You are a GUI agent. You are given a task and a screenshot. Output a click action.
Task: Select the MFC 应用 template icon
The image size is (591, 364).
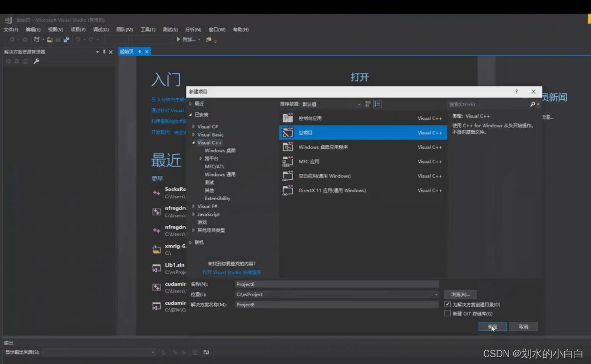pyautogui.click(x=287, y=161)
